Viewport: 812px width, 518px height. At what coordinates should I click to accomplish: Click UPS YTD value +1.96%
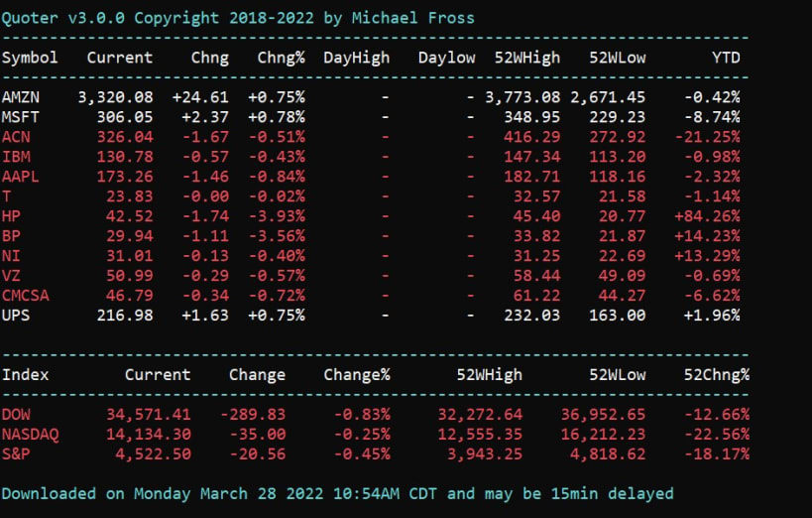pos(712,316)
